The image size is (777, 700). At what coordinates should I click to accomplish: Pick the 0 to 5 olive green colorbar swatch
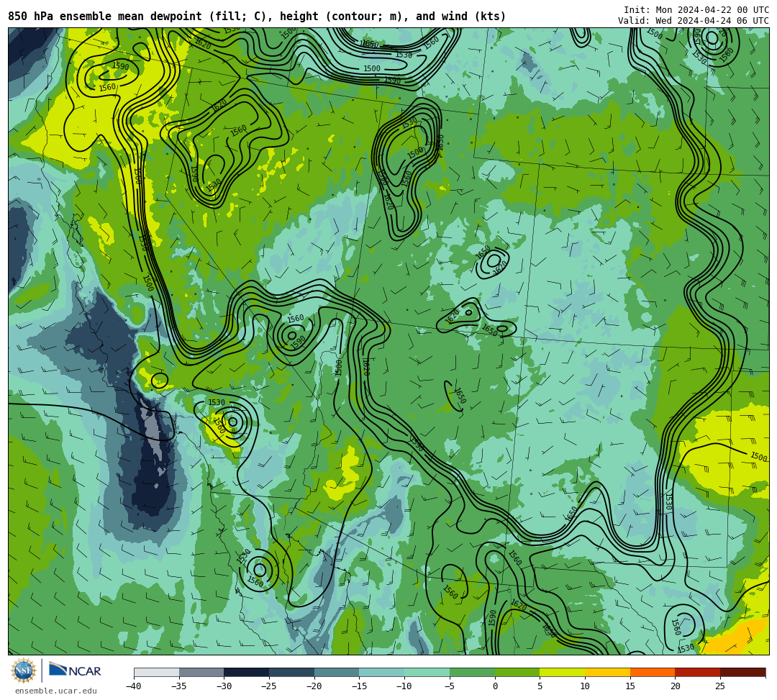pyautogui.click(x=517, y=672)
